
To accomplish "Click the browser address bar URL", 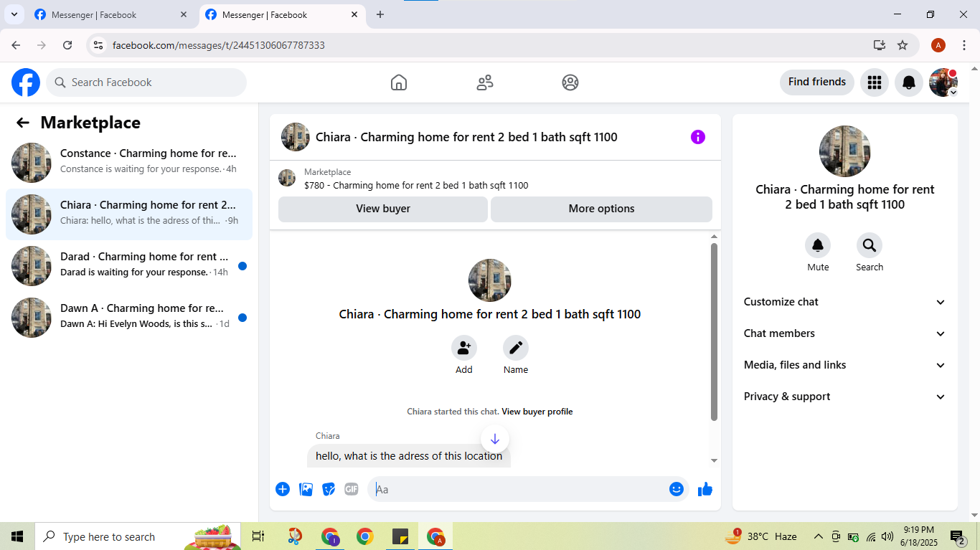I will pos(219,45).
